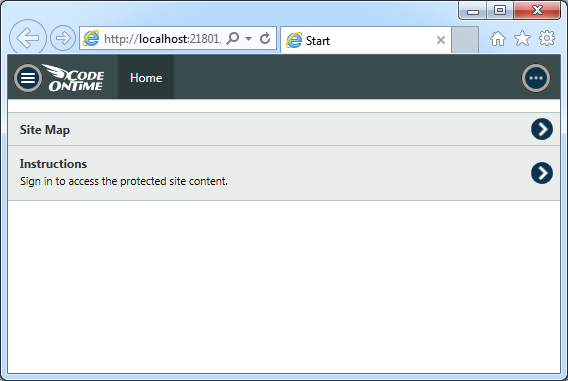Click the search magnifier in address bar
The width and height of the screenshot is (568, 381).
(233, 38)
